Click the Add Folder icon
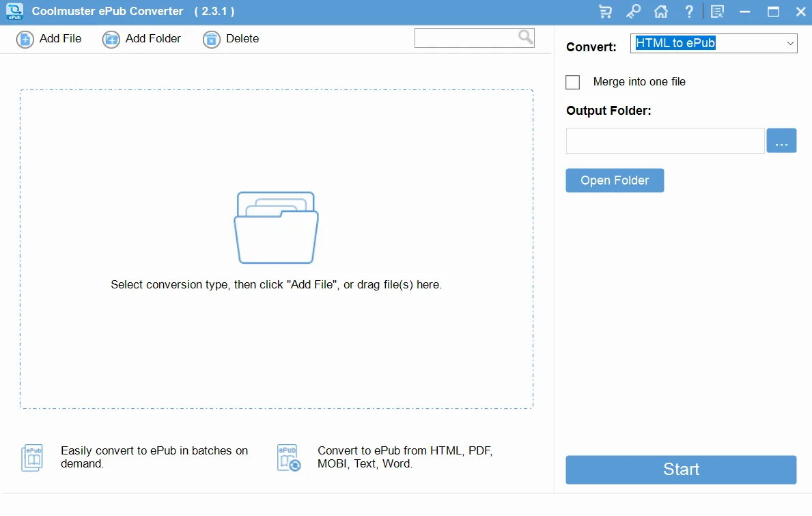 click(111, 40)
